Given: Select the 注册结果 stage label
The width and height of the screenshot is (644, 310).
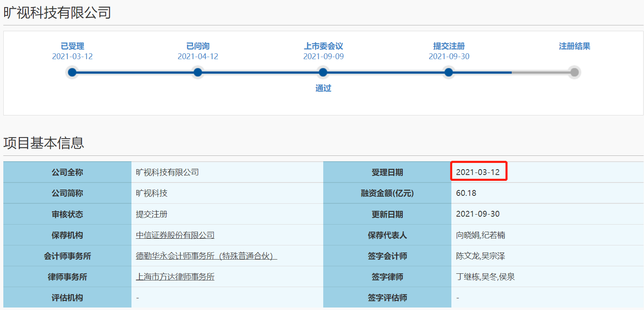Looking at the screenshot, I should 575,46.
